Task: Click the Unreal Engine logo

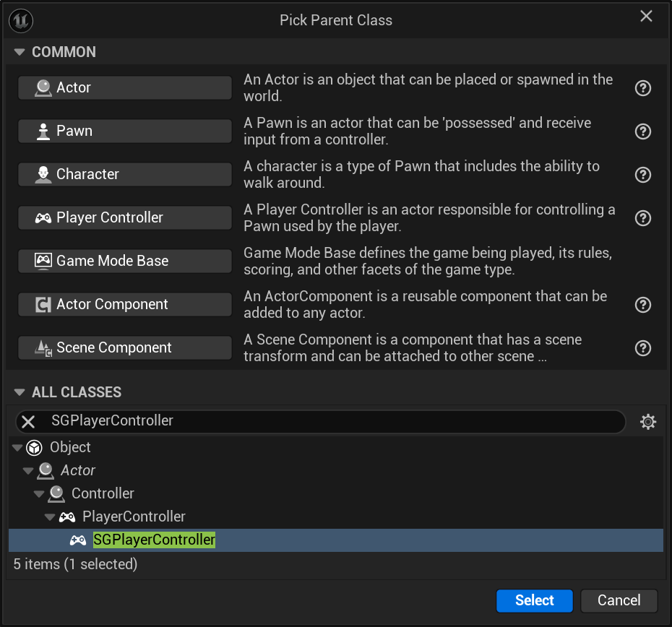Action: coord(20,20)
